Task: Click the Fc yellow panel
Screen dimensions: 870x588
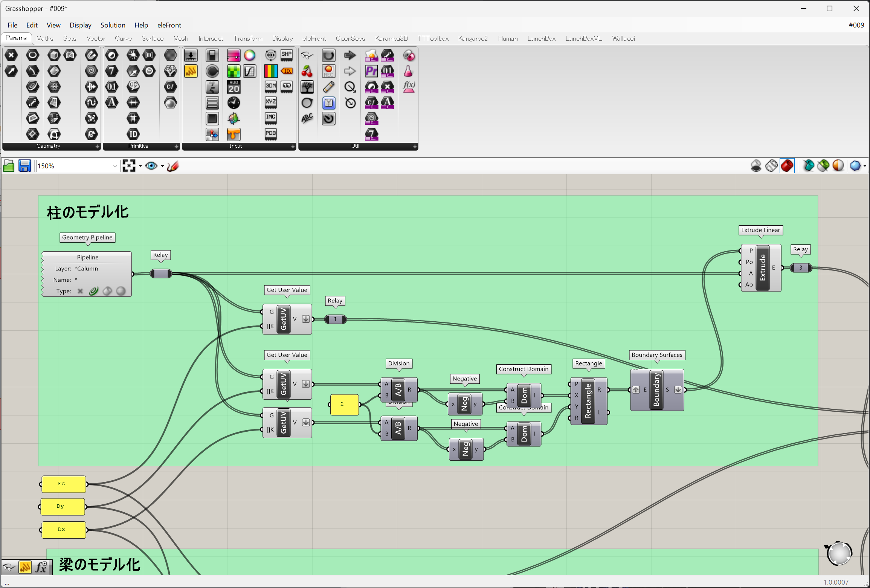Action: (64, 484)
